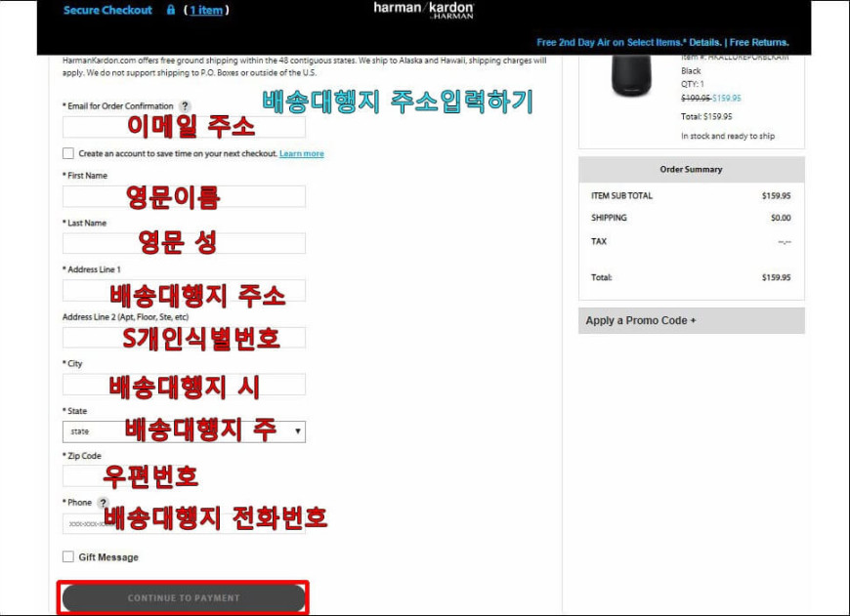Focus the City field
Screen dimensions: 850x616
184,385
